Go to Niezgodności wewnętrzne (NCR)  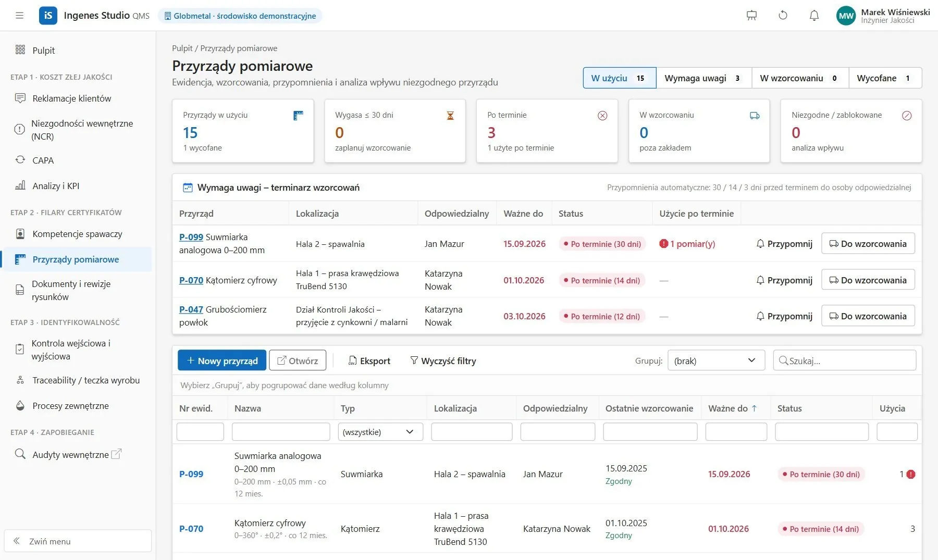click(x=77, y=130)
